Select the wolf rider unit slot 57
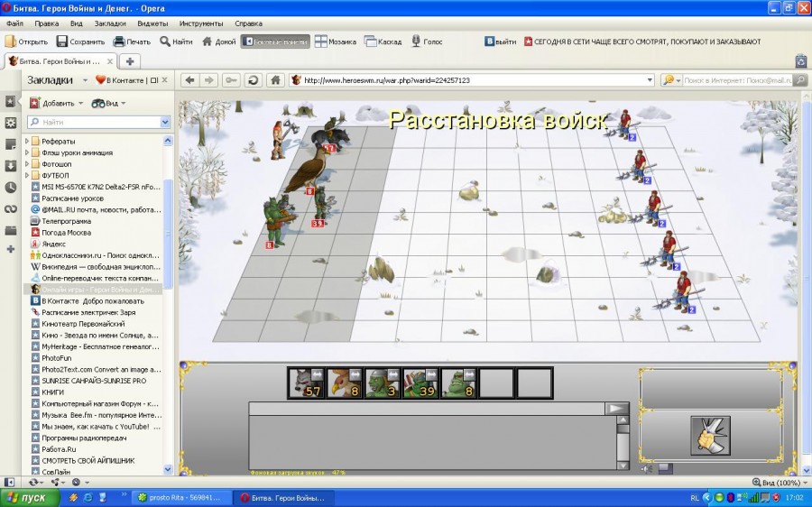 pyautogui.click(x=306, y=383)
